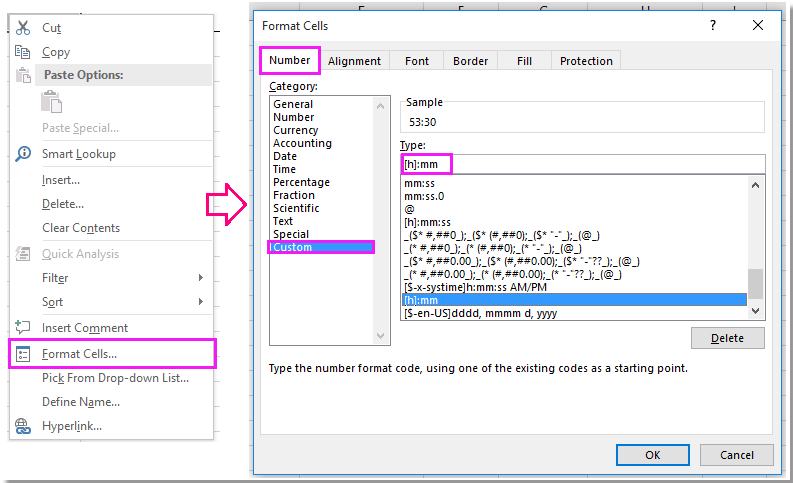793x483 pixels.
Task: Open the Border tab
Action: tap(470, 61)
